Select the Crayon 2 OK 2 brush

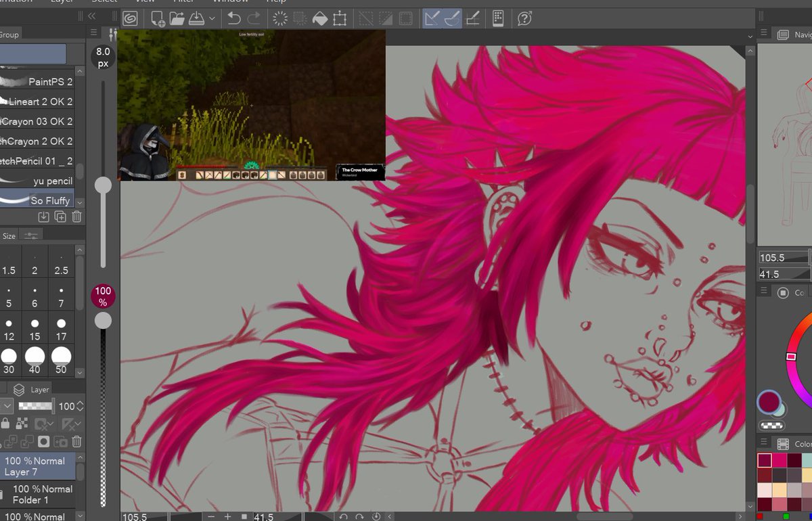(x=37, y=141)
